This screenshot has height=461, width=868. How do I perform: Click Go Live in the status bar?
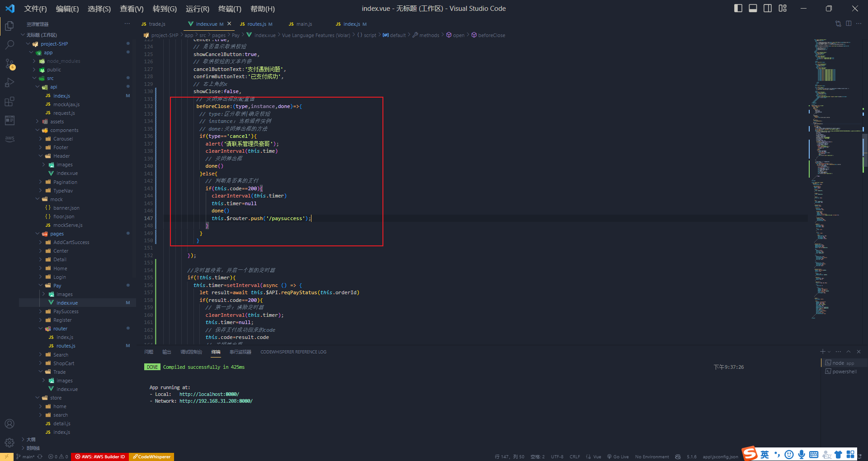click(x=618, y=456)
